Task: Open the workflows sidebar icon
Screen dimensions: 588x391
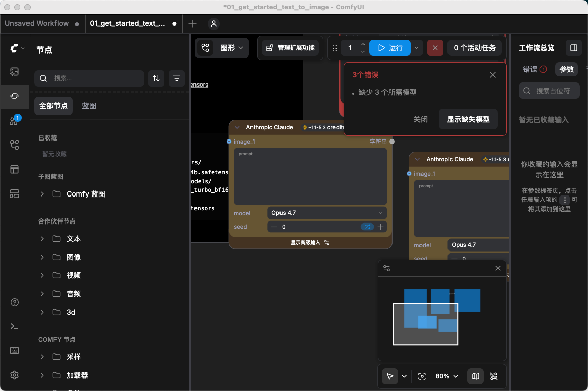Action: [15, 145]
